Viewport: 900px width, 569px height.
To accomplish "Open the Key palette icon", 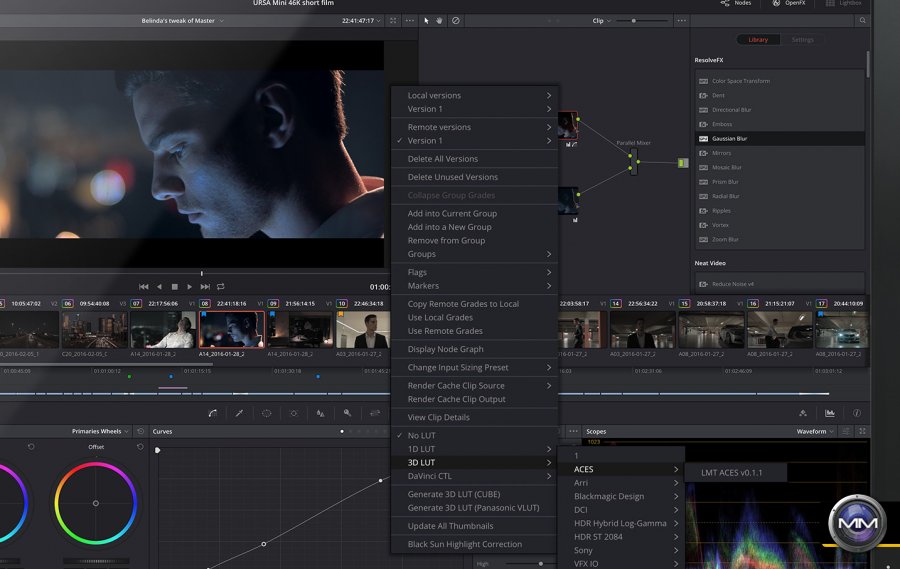I will [x=347, y=413].
